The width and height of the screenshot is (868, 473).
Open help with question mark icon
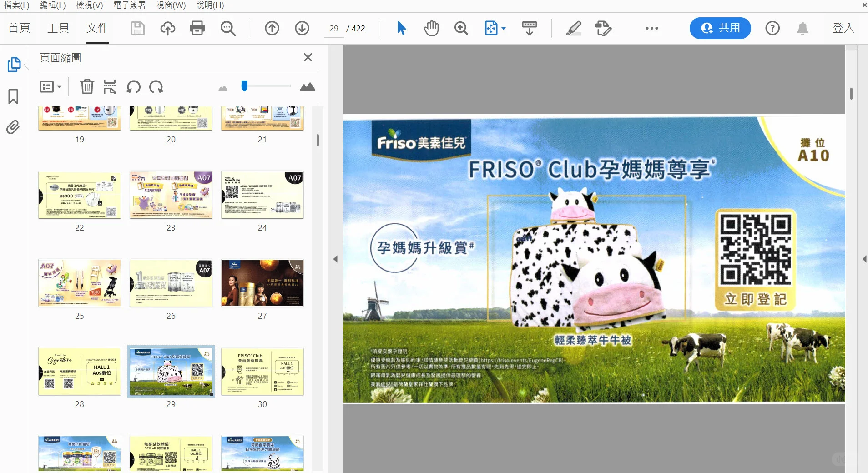(772, 28)
